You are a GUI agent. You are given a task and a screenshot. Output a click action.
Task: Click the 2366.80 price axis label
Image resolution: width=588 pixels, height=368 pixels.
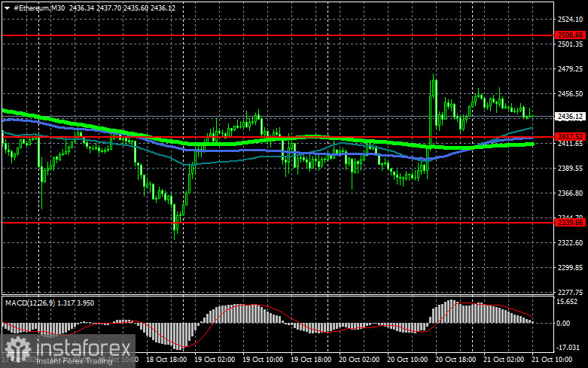coord(571,193)
